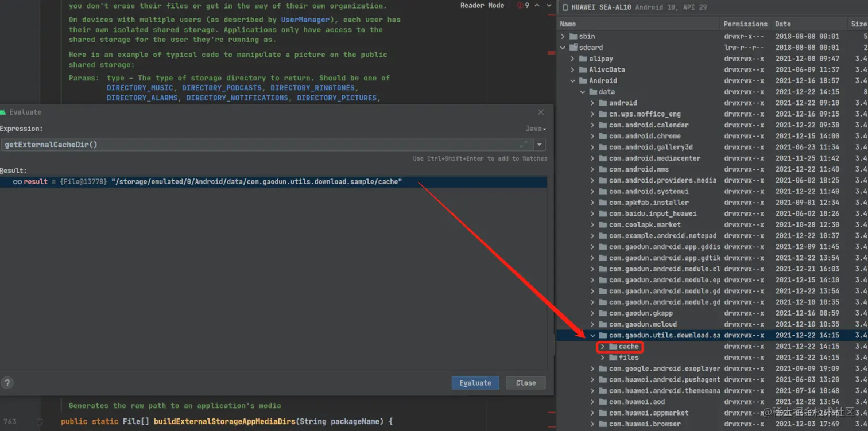Close the Evaluate dialog with the X

(541, 112)
